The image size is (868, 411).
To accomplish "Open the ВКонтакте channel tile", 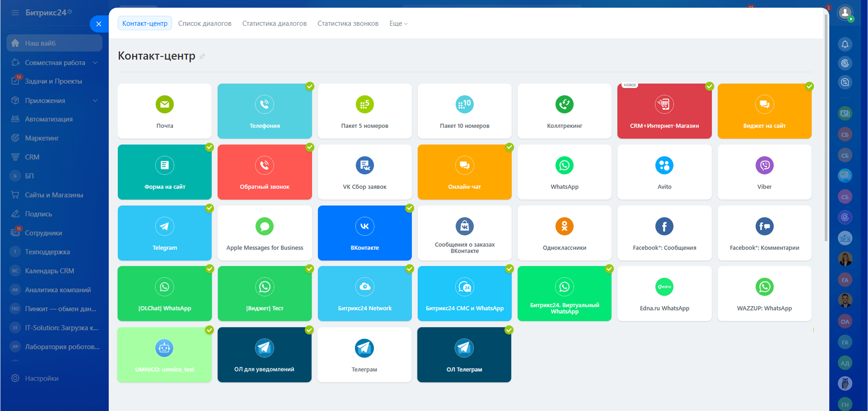I will click(x=365, y=233).
